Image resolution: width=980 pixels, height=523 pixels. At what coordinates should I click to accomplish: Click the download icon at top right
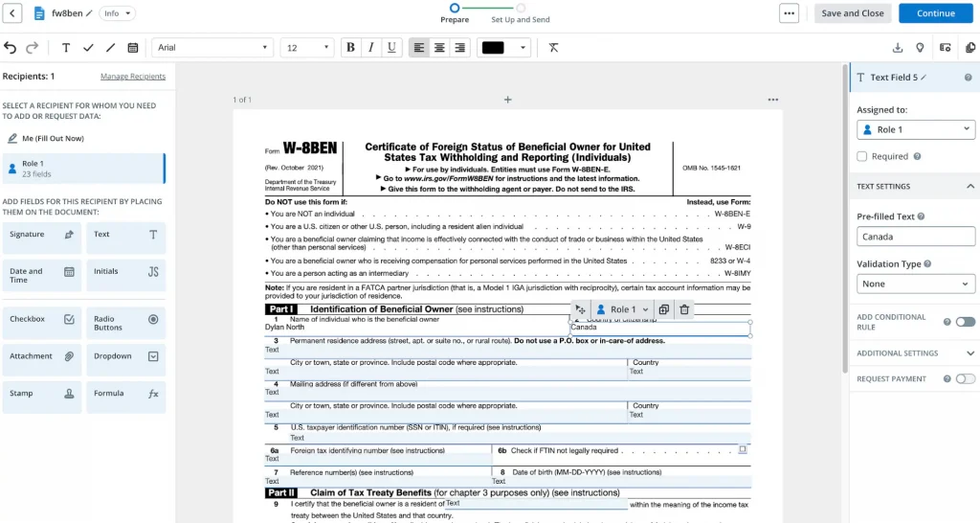point(898,48)
